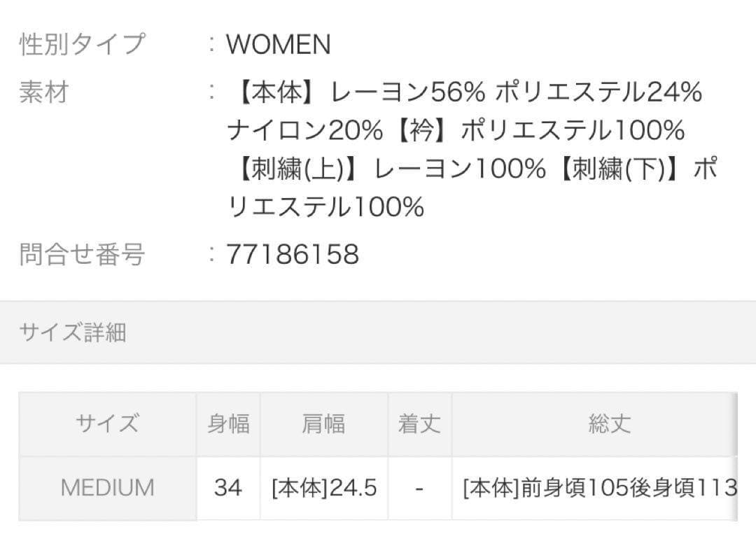Click the 性別タイプ label

[82, 45]
